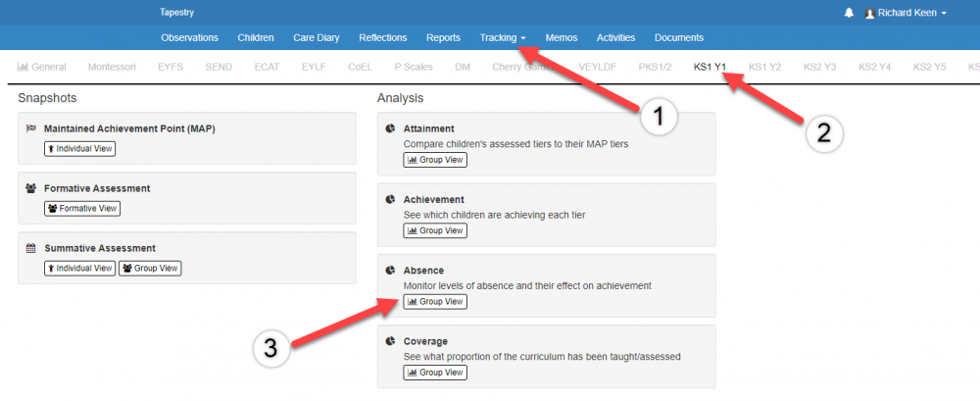Switch to the KS1 Y1 tab
Screen dimensions: 980x401
pos(710,67)
